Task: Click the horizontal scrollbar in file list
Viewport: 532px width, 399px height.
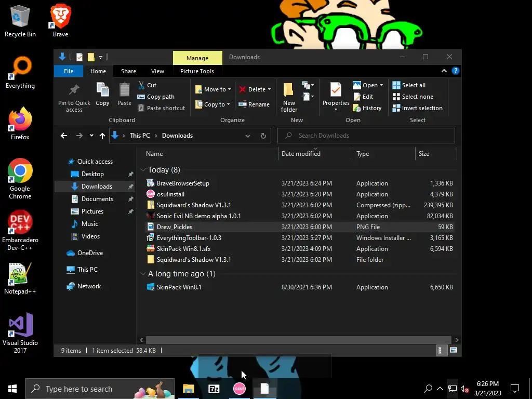Action: [x=299, y=340]
